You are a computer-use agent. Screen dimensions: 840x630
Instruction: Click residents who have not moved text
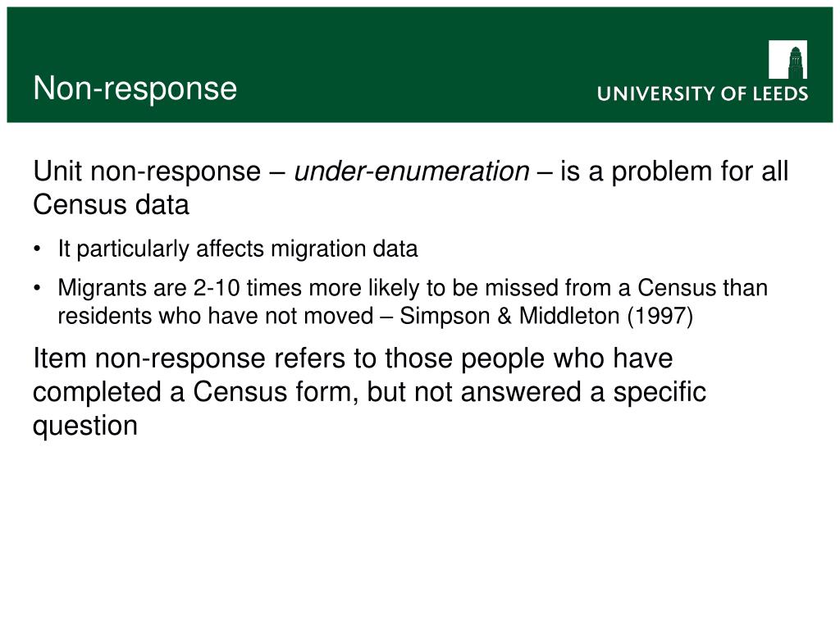click(216, 316)
